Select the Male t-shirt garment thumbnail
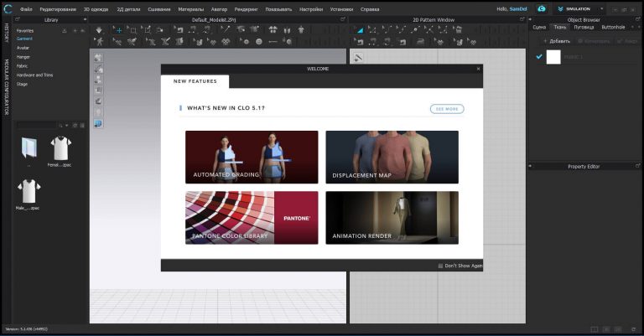The height and width of the screenshot is (336, 644). click(x=29, y=191)
